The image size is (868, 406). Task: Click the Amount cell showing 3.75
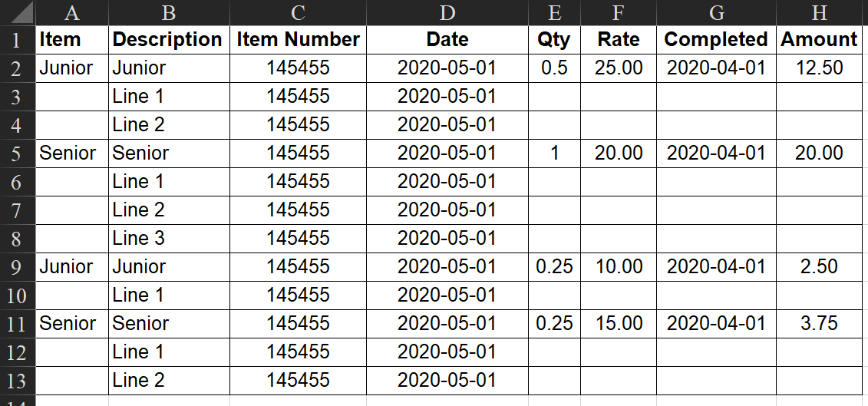(819, 323)
